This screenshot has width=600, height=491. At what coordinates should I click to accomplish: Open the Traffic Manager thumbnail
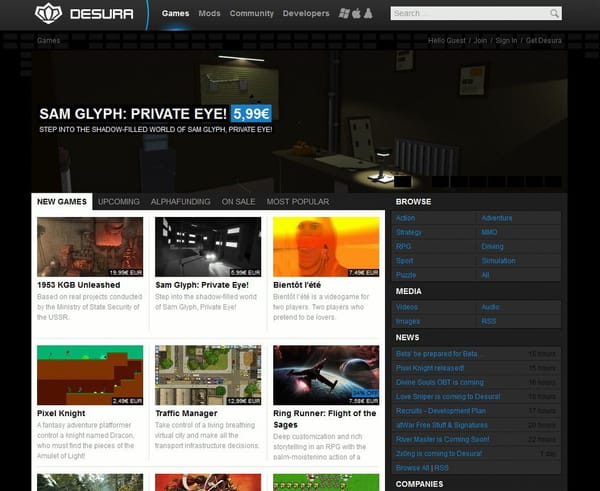(x=208, y=375)
